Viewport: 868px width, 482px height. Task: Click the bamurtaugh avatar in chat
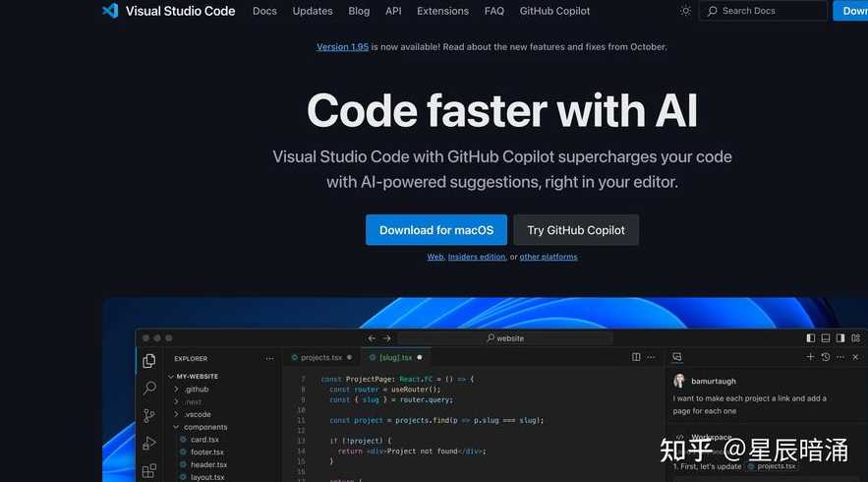679,381
